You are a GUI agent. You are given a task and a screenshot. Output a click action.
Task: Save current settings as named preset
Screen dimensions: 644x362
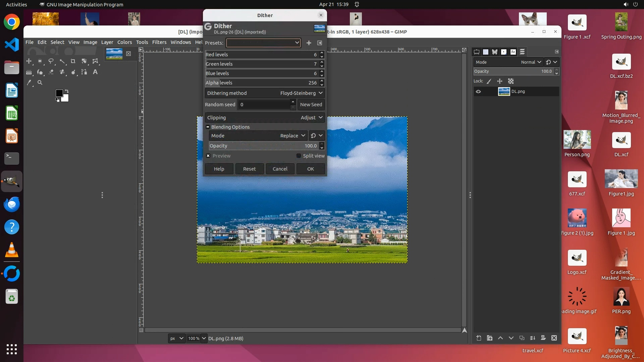(309, 43)
